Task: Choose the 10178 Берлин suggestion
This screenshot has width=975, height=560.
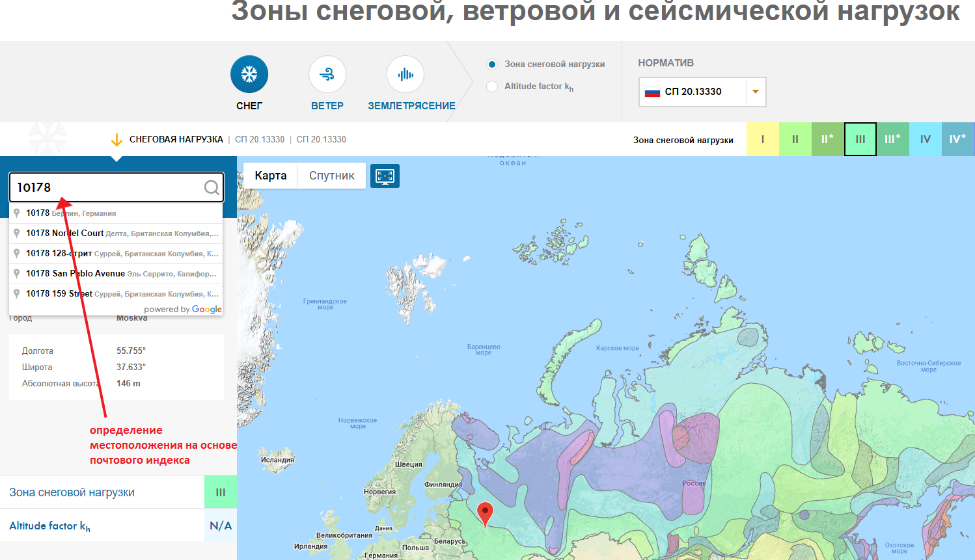Action: [x=72, y=213]
